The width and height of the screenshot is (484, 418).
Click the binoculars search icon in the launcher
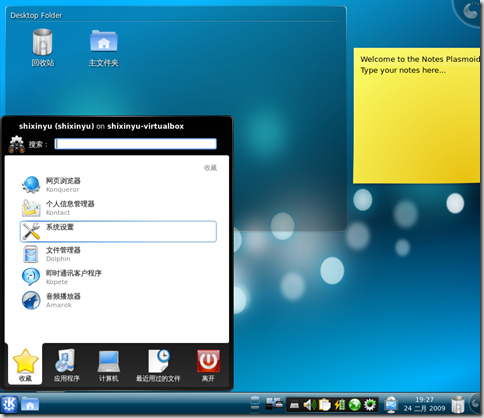[16, 144]
